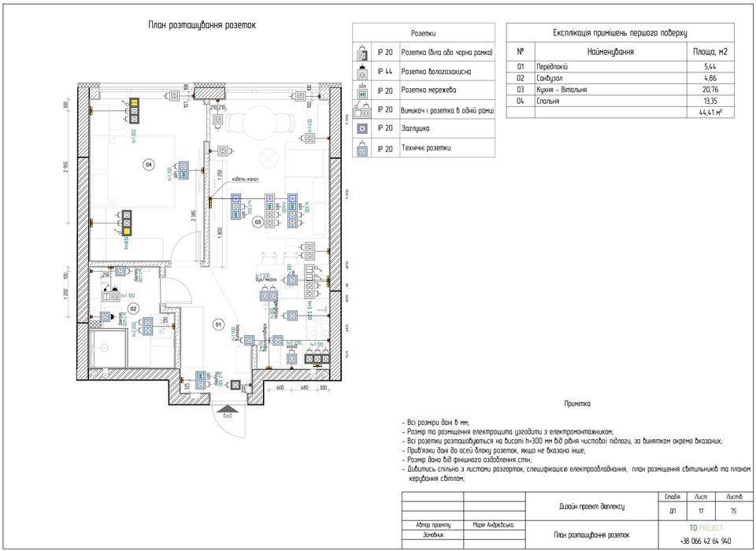The width and height of the screenshot is (756, 551).
Task: Click the total area cell '44,41 м²'
Action: 710,113
